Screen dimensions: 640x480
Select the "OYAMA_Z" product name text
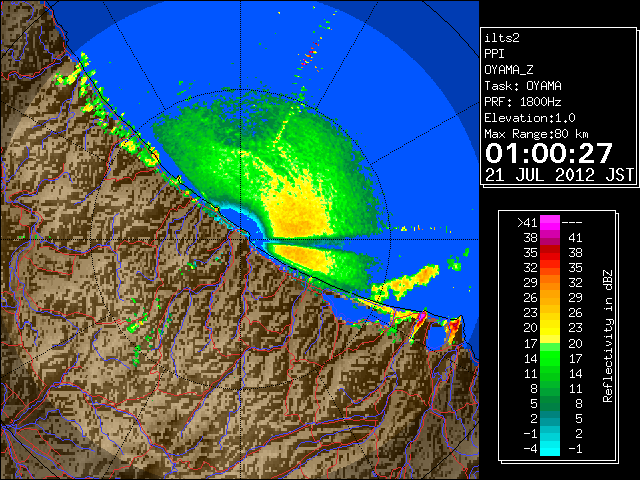click(509, 70)
